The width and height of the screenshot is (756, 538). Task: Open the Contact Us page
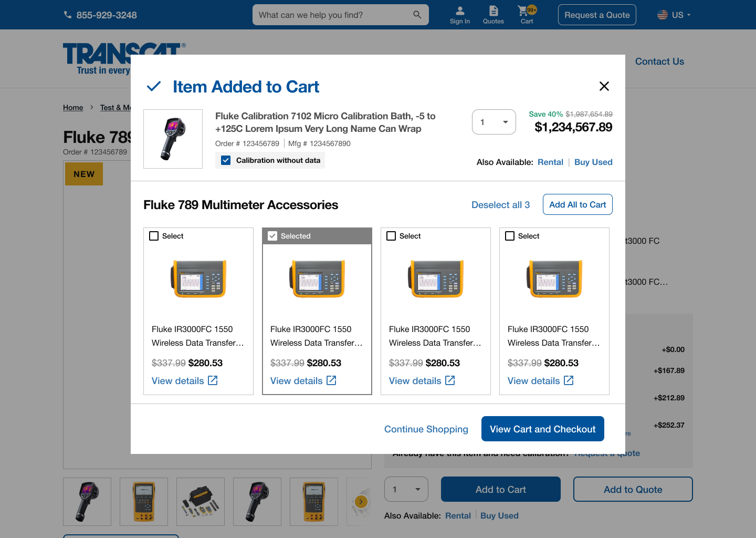(x=659, y=61)
